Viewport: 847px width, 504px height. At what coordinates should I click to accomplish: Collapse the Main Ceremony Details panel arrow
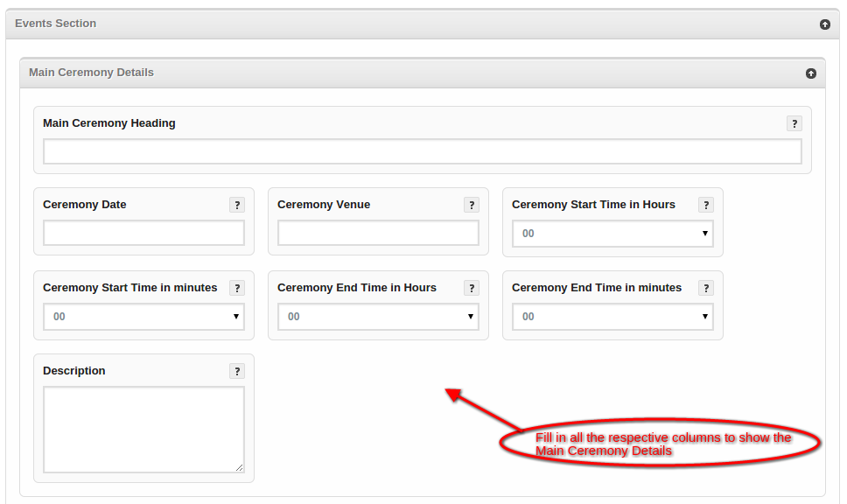pyautogui.click(x=810, y=73)
